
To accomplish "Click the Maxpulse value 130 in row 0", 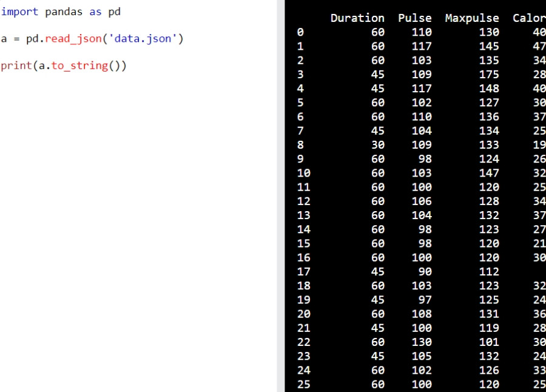I will 489,32.
